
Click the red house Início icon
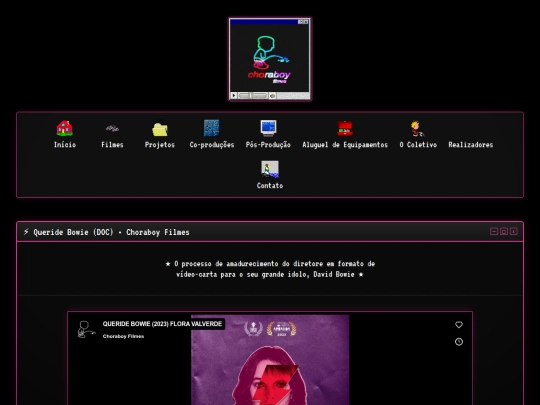pyautogui.click(x=64, y=128)
